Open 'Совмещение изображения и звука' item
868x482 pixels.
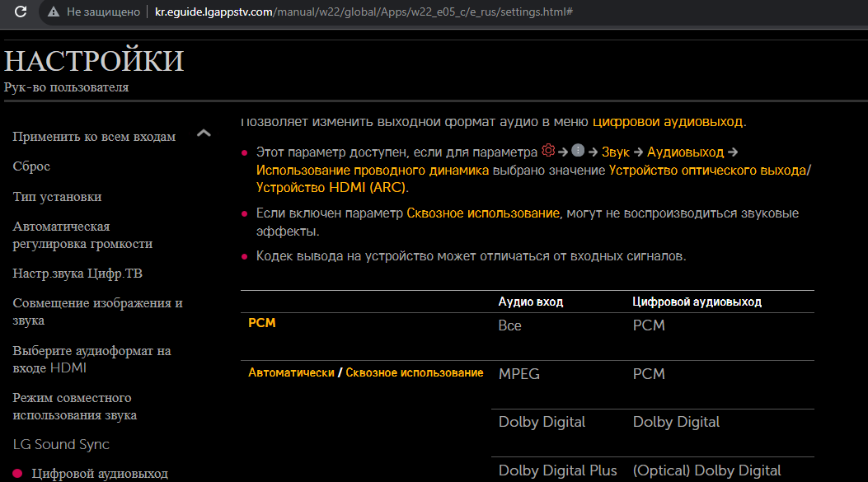97,311
